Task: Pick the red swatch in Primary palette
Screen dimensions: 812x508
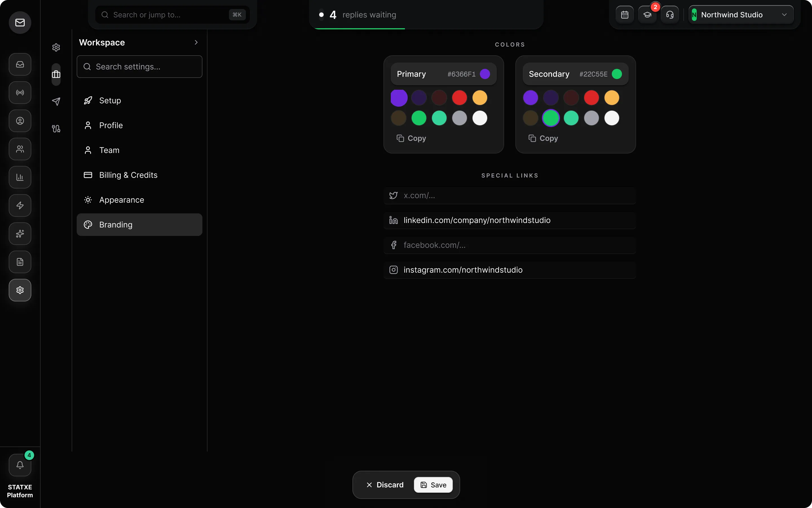Action: click(459, 98)
